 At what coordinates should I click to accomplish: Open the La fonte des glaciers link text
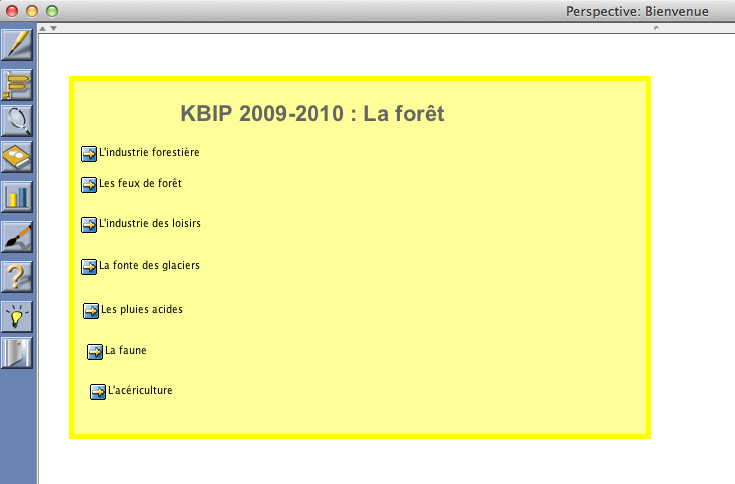pyautogui.click(x=150, y=266)
